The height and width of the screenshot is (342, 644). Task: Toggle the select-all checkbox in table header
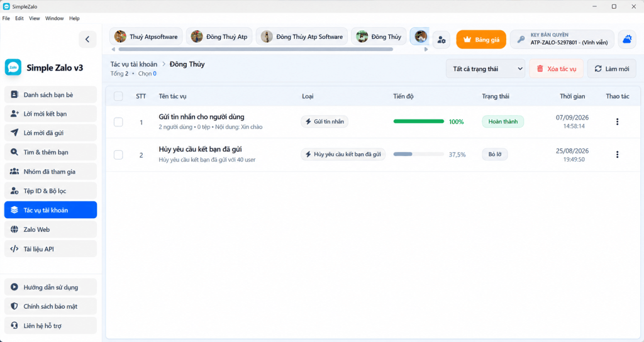tap(118, 96)
